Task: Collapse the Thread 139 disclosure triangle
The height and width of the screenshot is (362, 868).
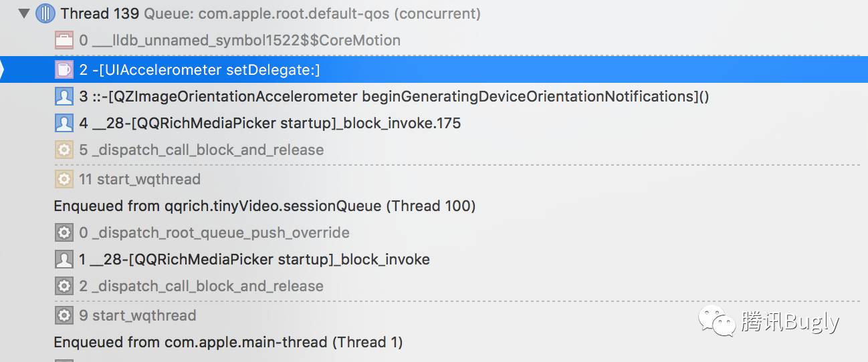Action: (25, 13)
